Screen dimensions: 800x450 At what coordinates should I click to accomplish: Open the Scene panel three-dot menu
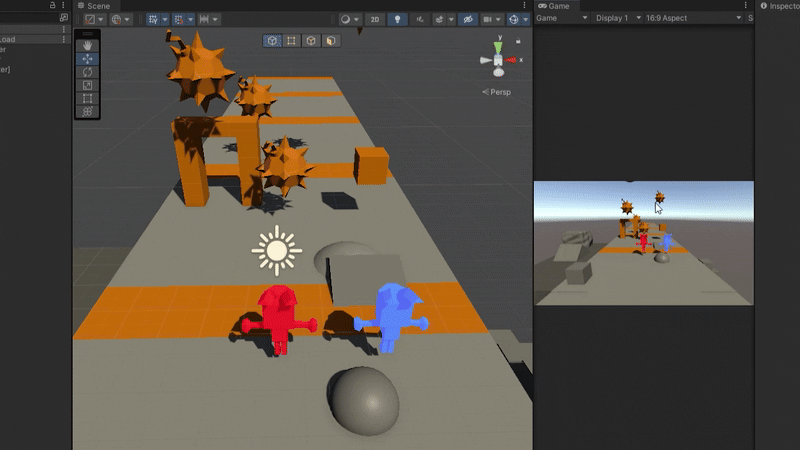(x=524, y=5)
